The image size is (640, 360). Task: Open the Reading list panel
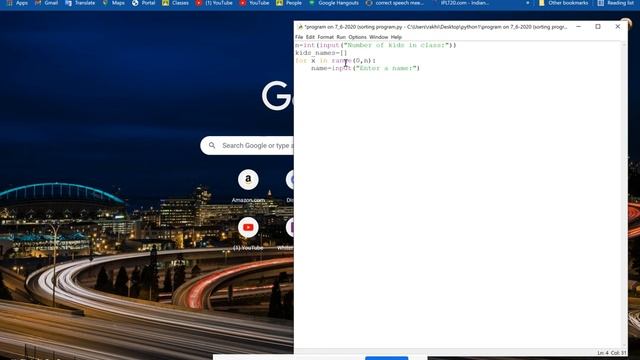click(x=616, y=3)
